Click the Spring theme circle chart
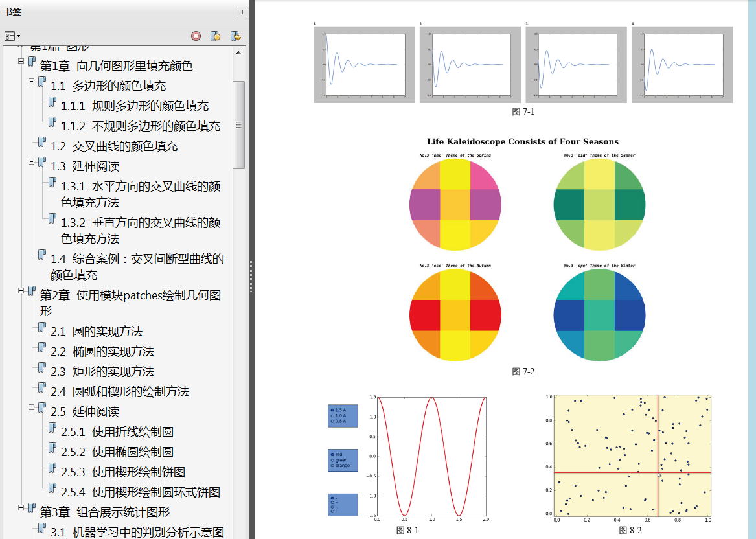The height and width of the screenshot is (539, 756). pos(455,205)
